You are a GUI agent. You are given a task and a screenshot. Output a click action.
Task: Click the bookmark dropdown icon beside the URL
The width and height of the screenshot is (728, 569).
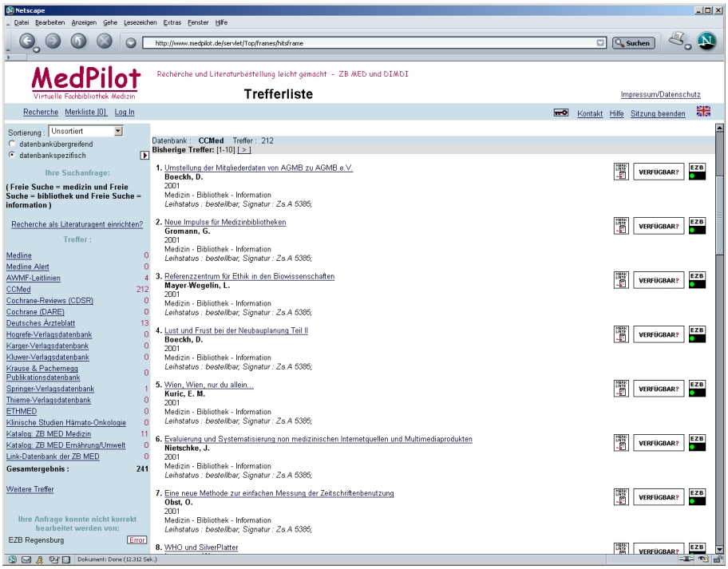pyautogui.click(x=131, y=43)
